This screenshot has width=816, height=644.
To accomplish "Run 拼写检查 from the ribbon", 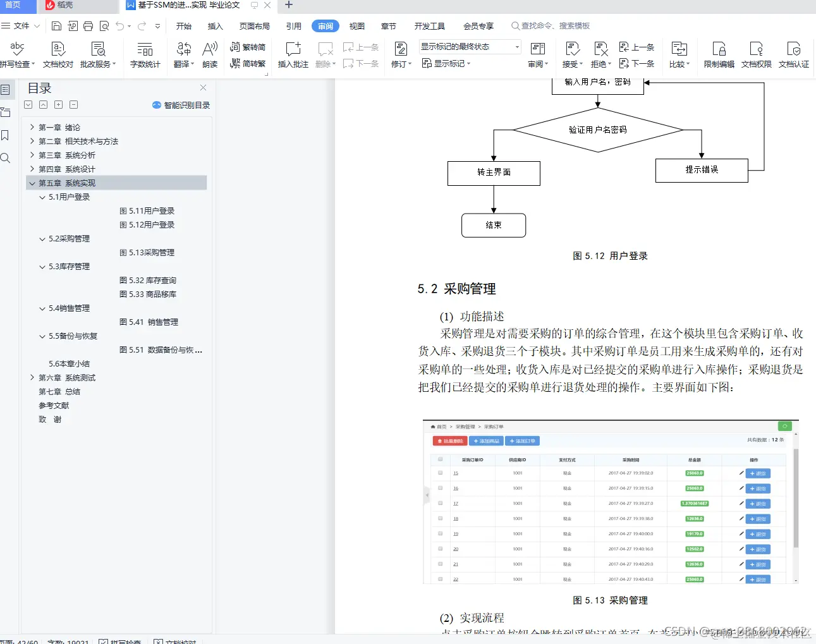I will coord(17,54).
